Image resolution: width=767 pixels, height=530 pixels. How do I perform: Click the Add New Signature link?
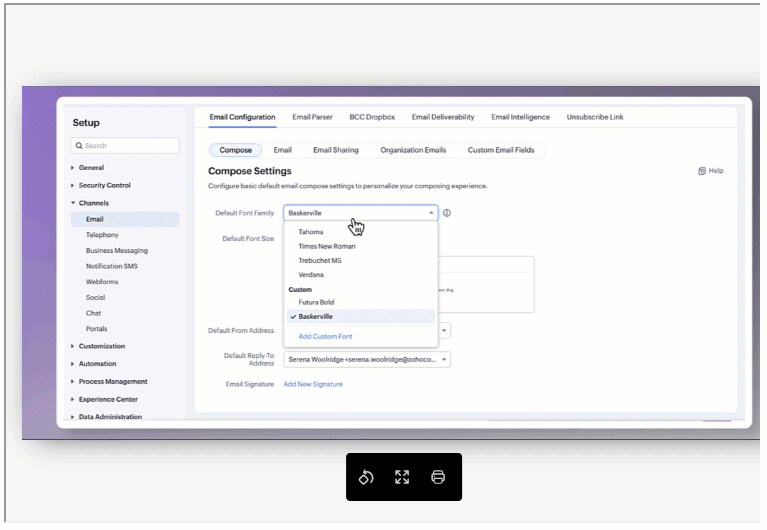coord(313,385)
